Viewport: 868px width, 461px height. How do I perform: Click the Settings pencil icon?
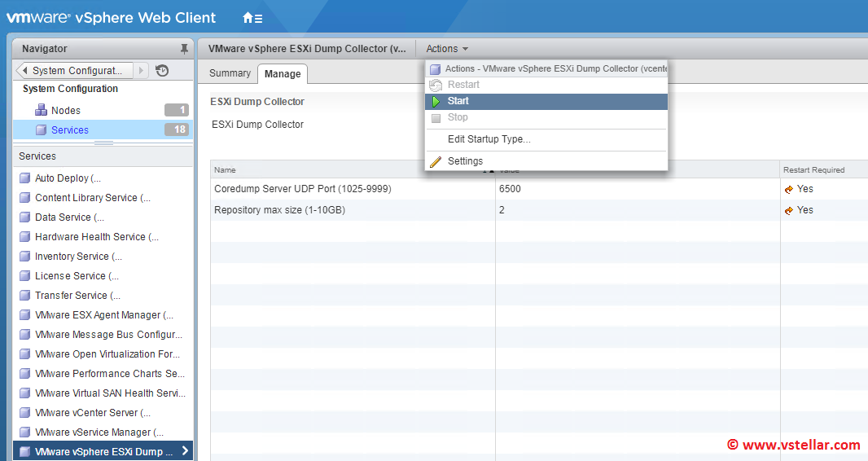pyautogui.click(x=436, y=161)
